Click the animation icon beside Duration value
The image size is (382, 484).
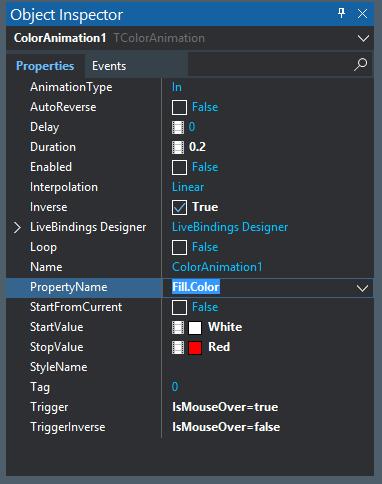coord(178,147)
